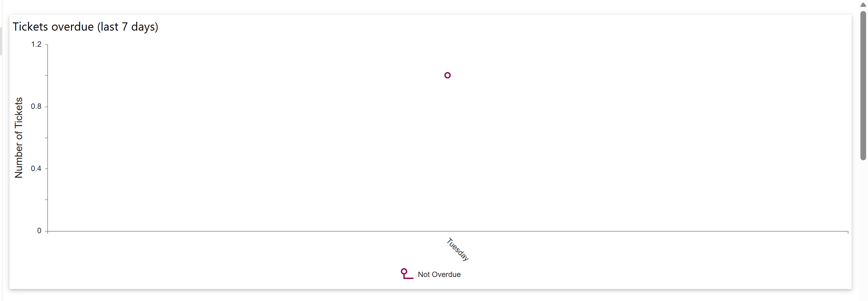Click the tick mark at the x-axis right end
The width and height of the screenshot is (868, 301).
click(x=848, y=232)
